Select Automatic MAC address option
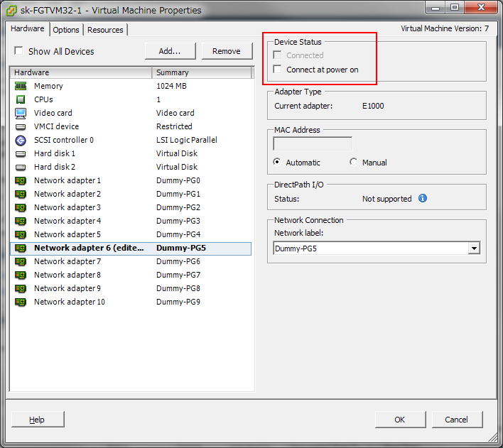Viewport: 503px width, 448px height. click(276, 162)
